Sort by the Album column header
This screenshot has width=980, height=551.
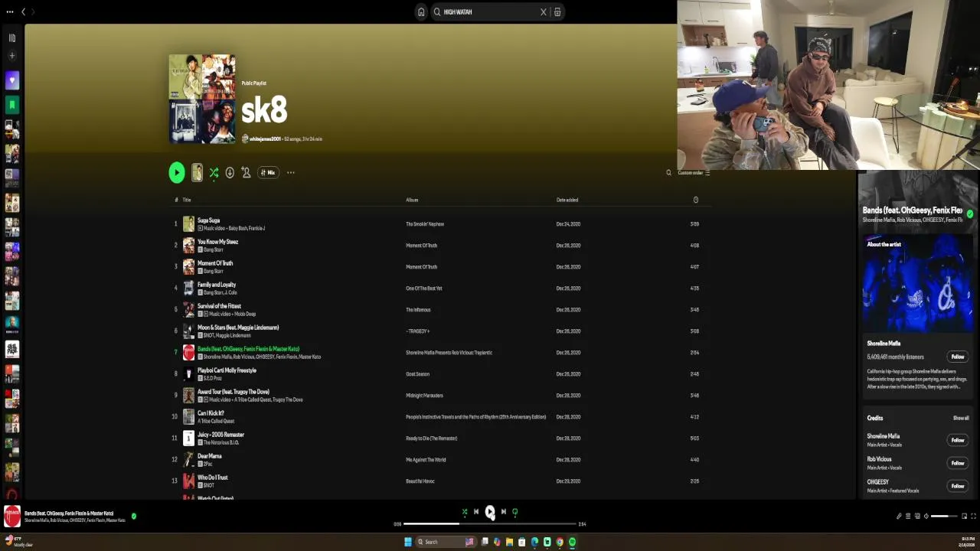click(x=412, y=200)
